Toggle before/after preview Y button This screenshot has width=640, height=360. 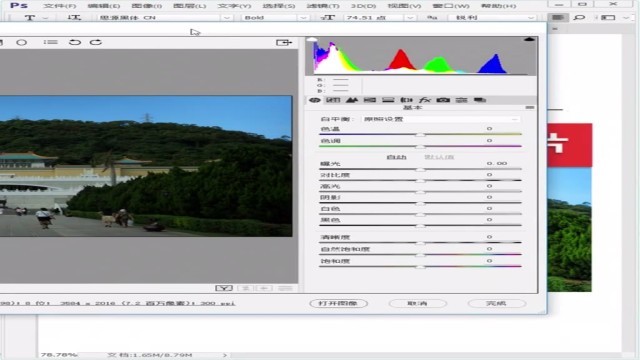224,288
